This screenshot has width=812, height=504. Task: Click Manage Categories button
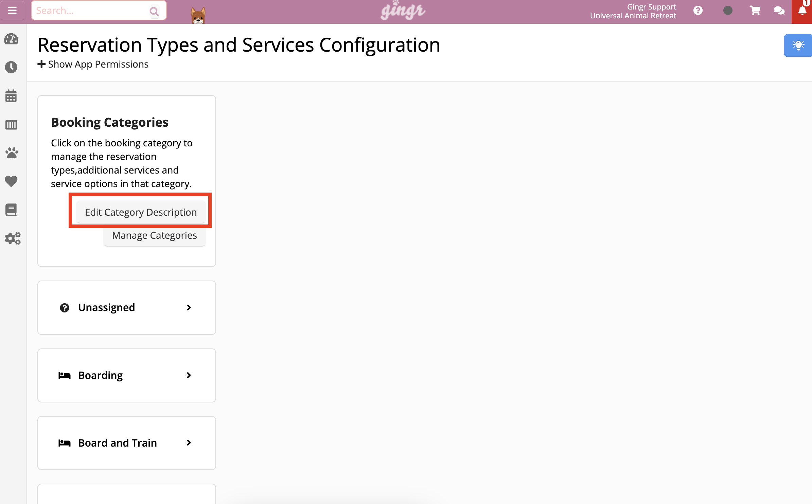click(x=155, y=235)
